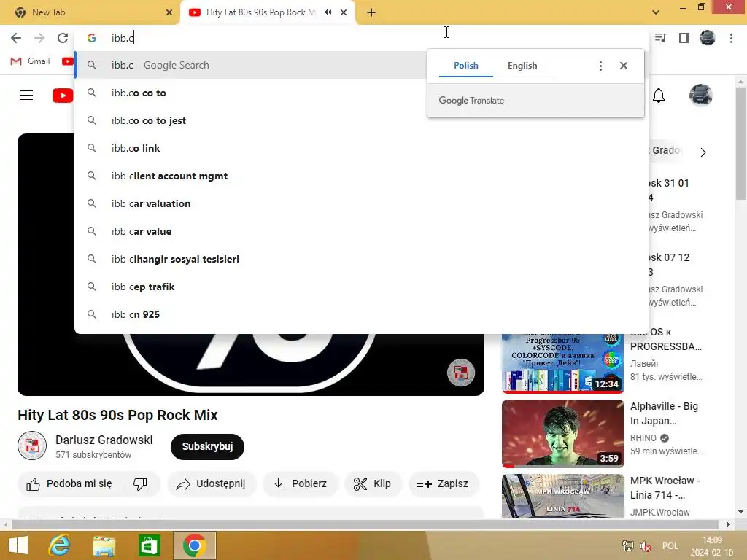Image resolution: width=747 pixels, height=560 pixels.
Task: Choose English in translate popup
Action: pos(522,65)
